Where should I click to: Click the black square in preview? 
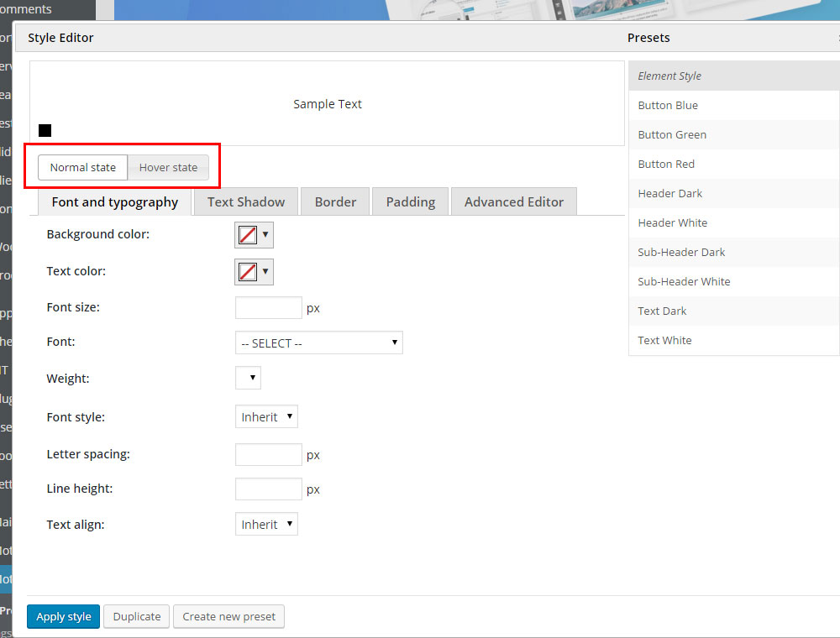(45, 131)
